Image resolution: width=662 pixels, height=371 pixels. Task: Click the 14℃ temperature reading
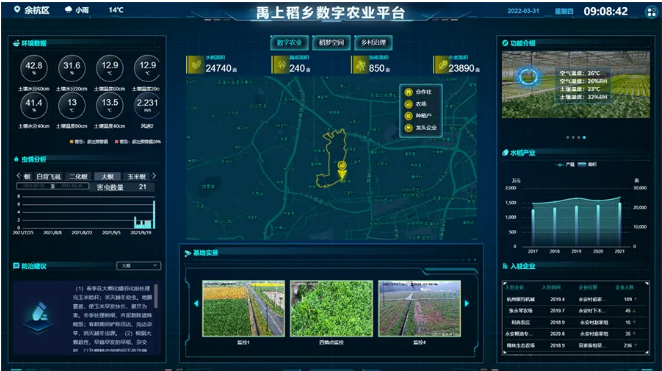(x=116, y=10)
